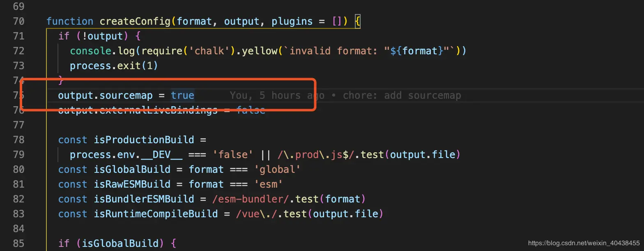Click 'isRuntimeCompileBuild' variable on line 83
This screenshot has height=251, width=644.
pyautogui.click(x=156, y=214)
